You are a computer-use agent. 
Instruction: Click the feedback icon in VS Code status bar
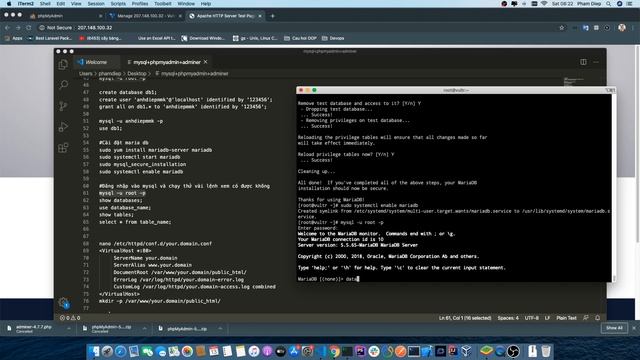[x=586, y=318]
